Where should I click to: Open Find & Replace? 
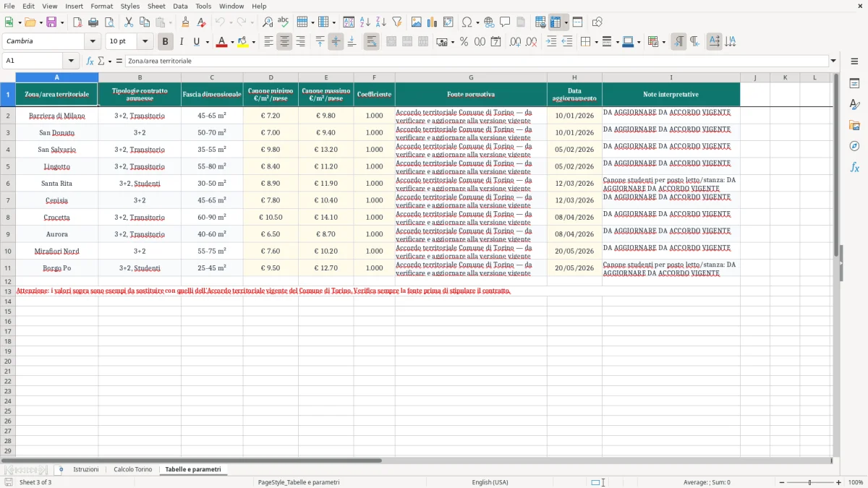[x=268, y=22]
